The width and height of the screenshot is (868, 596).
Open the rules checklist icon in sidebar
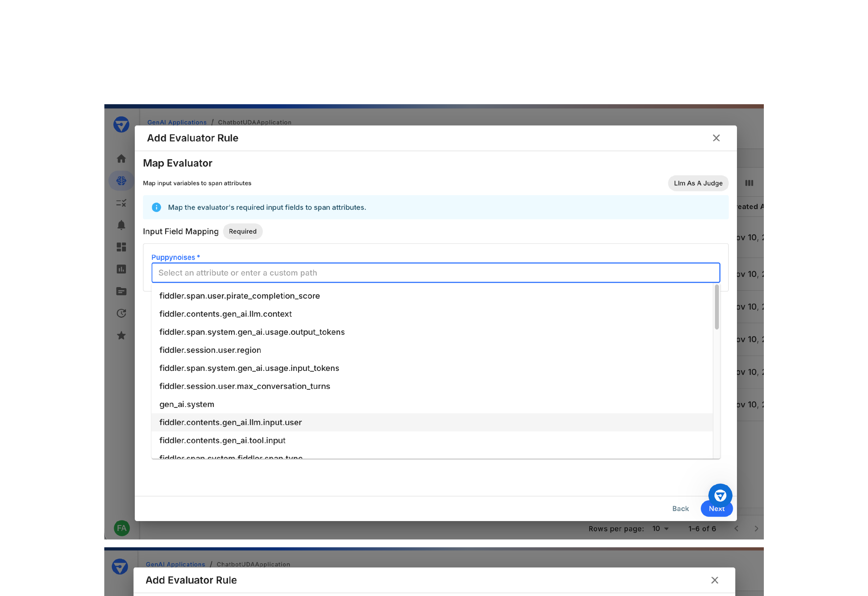(x=121, y=203)
